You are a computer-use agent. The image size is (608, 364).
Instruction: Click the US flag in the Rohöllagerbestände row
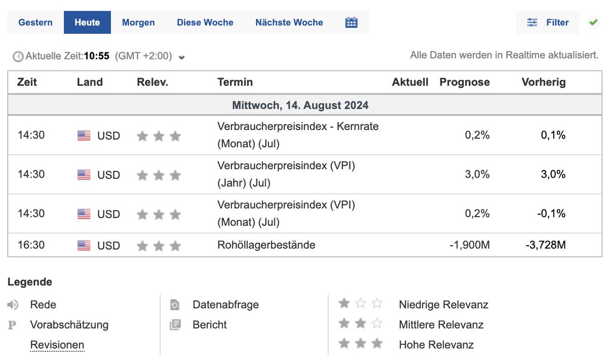click(x=84, y=246)
